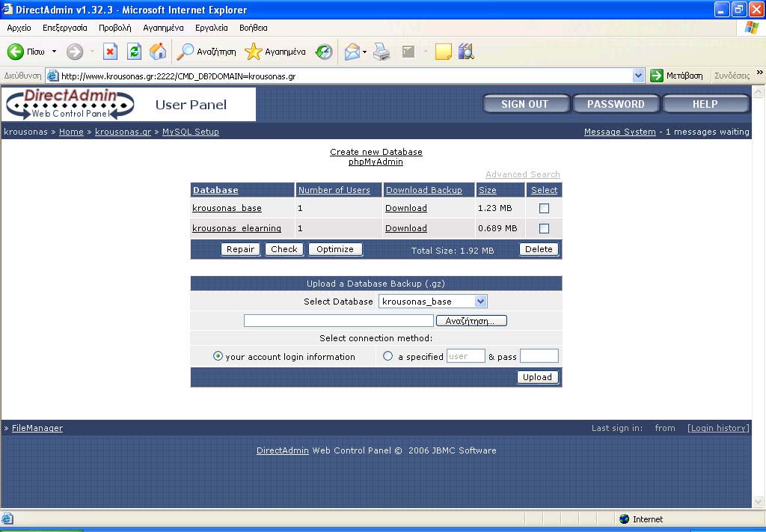
Task: Click the Internet zone globe icon
Action: (624, 519)
